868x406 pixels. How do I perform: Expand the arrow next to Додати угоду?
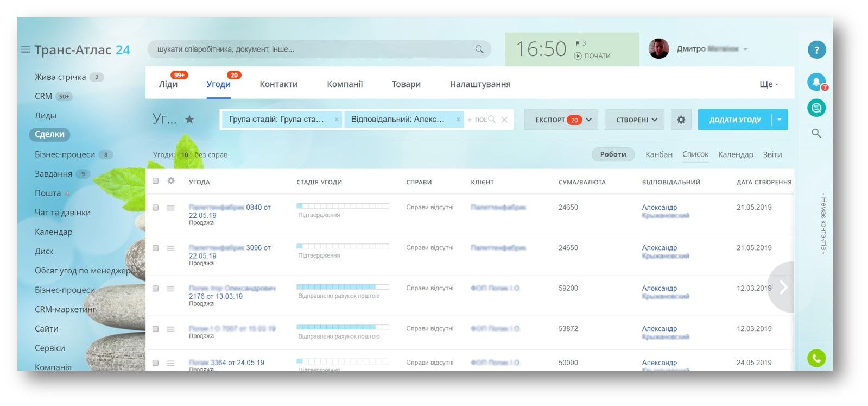(x=779, y=120)
